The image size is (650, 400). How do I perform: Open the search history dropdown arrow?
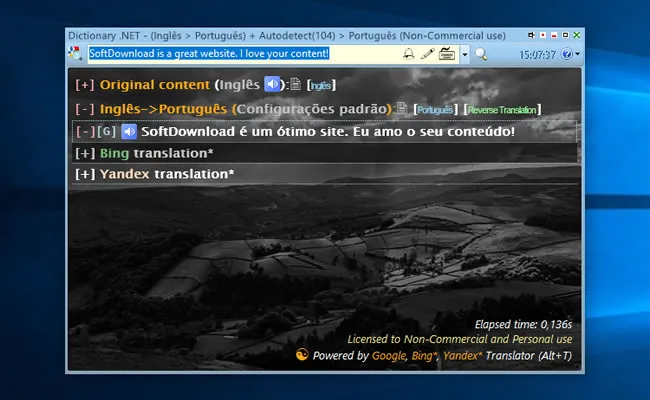[x=465, y=54]
